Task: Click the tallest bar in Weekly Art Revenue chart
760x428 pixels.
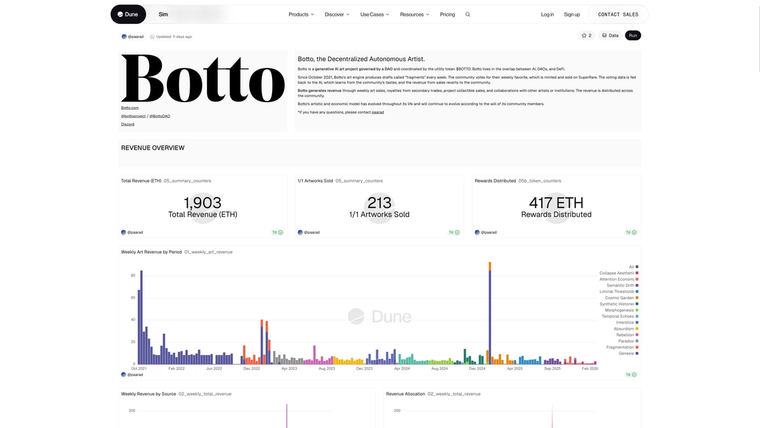Action: click(x=490, y=315)
